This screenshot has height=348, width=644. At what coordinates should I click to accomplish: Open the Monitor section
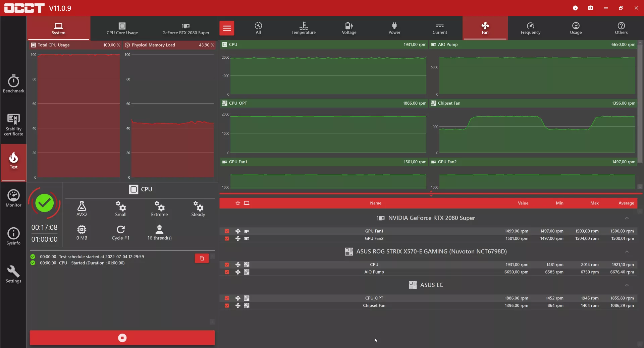tap(13, 198)
